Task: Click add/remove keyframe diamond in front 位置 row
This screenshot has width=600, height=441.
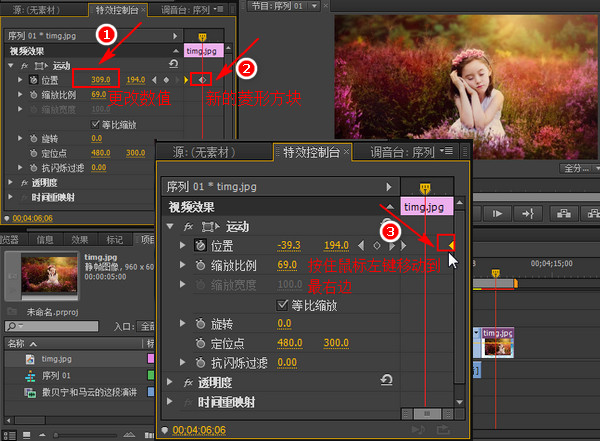Action: [x=376, y=245]
